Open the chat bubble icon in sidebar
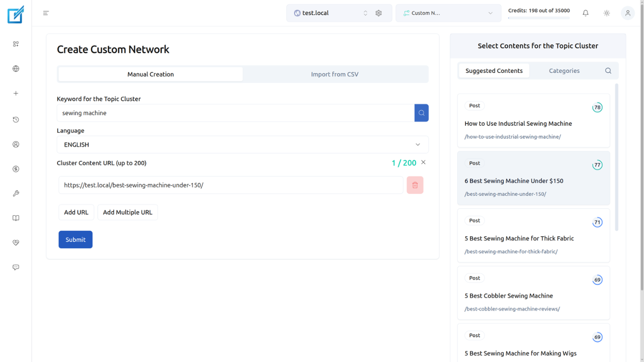This screenshot has height=362, width=644. tap(16, 267)
